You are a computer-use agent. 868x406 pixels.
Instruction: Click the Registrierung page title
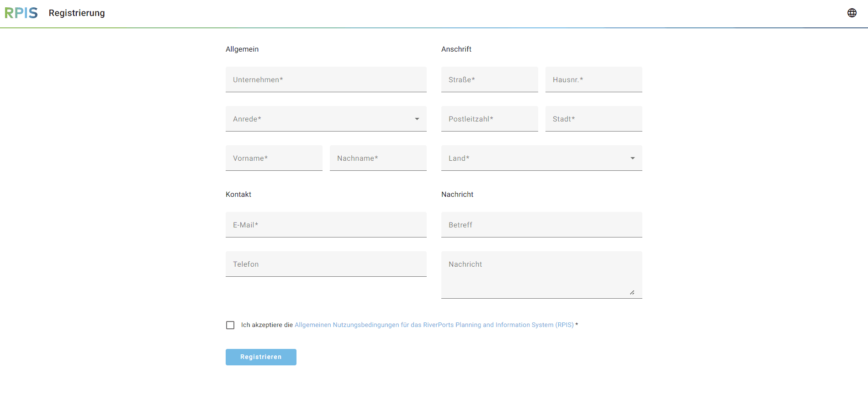(77, 13)
